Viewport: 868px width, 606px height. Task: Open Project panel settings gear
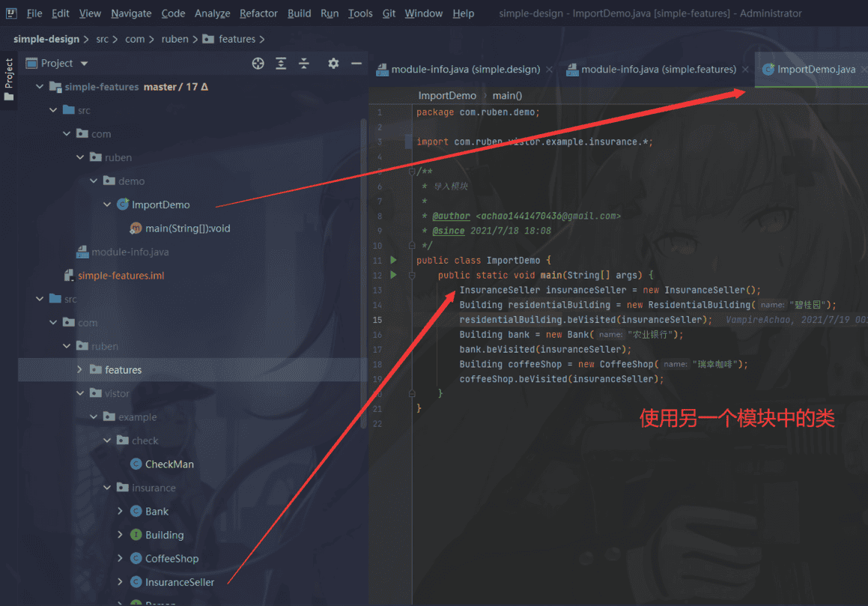click(333, 64)
